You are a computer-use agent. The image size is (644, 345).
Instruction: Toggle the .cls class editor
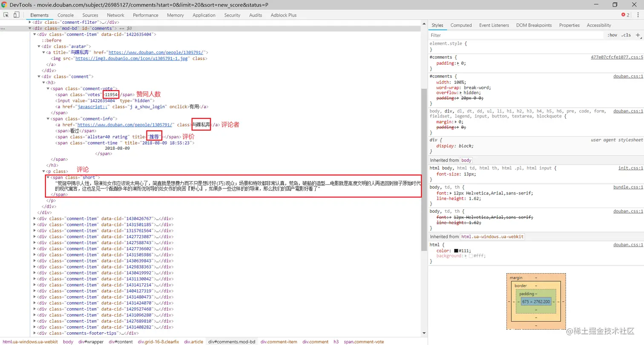point(626,35)
